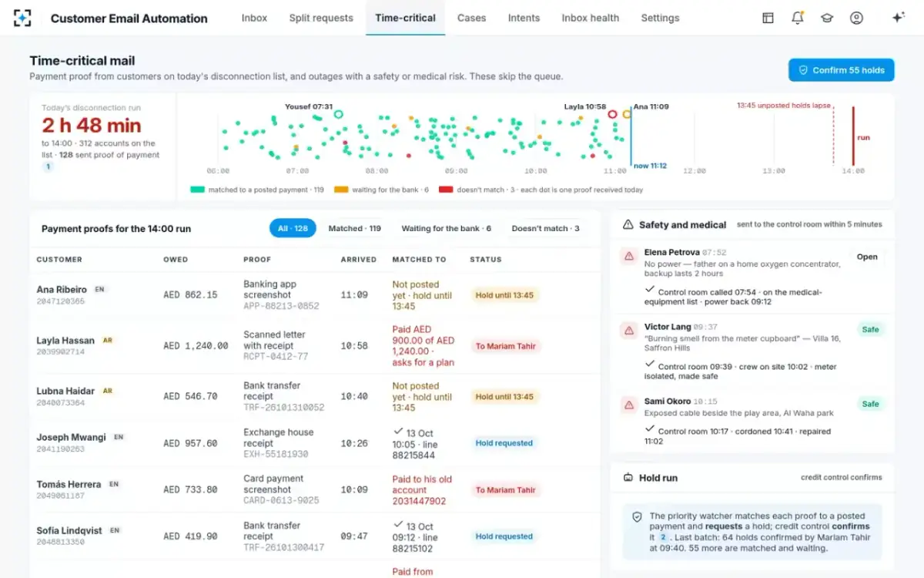Viewport: 924px width, 578px height.
Task: Click Hold until 13:45 status for Lubna Haidar
Action: [x=504, y=397]
